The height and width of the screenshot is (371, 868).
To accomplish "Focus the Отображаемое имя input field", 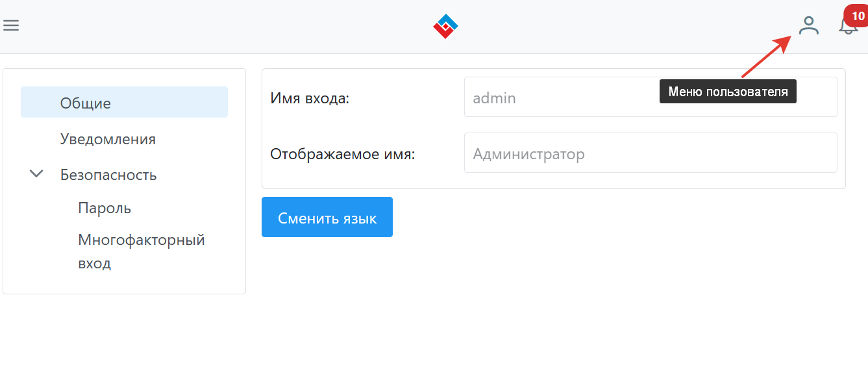I will point(650,154).
